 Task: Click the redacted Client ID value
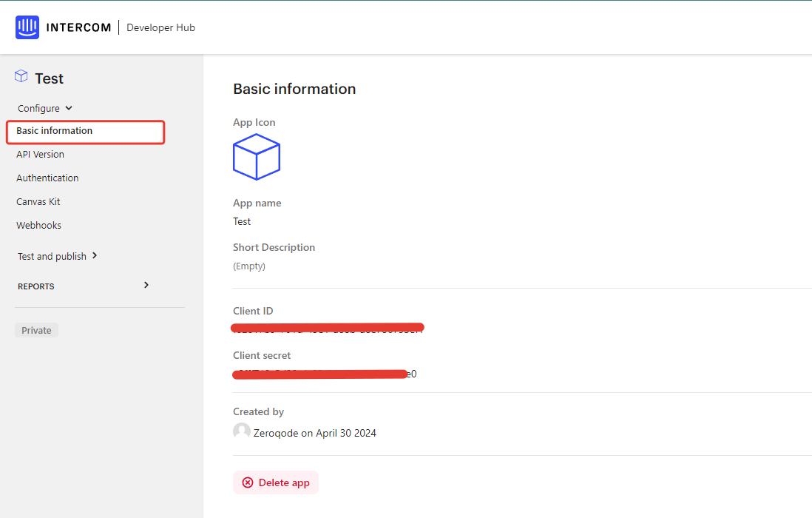[328, 328]
